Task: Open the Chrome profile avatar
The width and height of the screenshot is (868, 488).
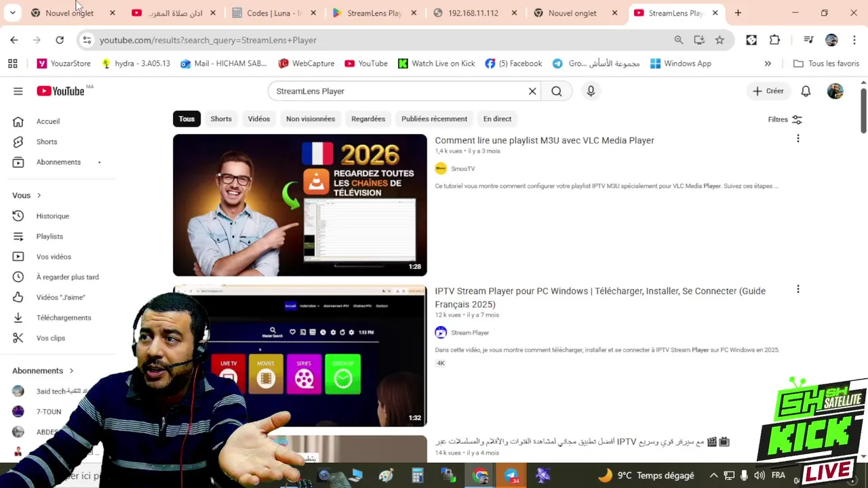Action: (831, 40)
